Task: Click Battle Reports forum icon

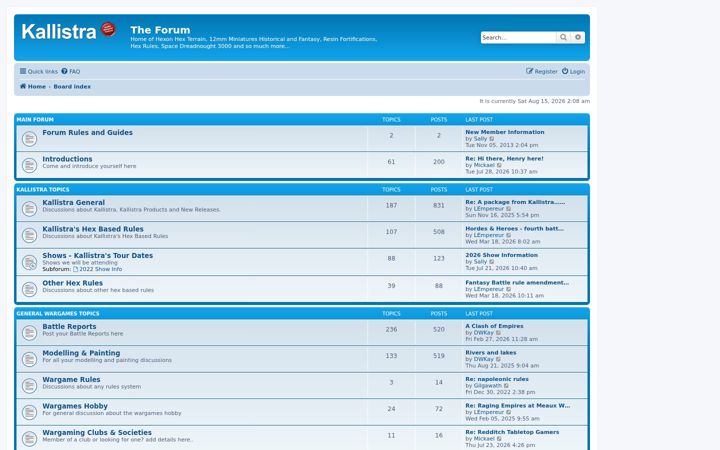Action: click(29, 333)
